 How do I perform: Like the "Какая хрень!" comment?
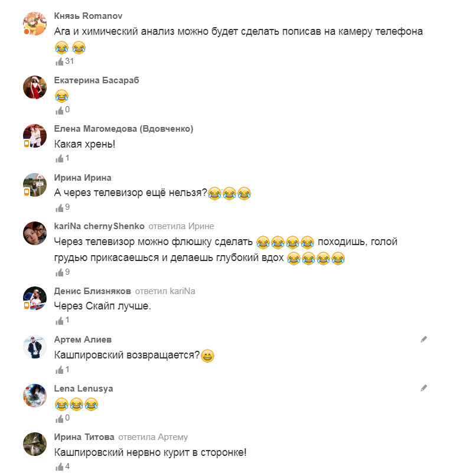pos(59,158)
